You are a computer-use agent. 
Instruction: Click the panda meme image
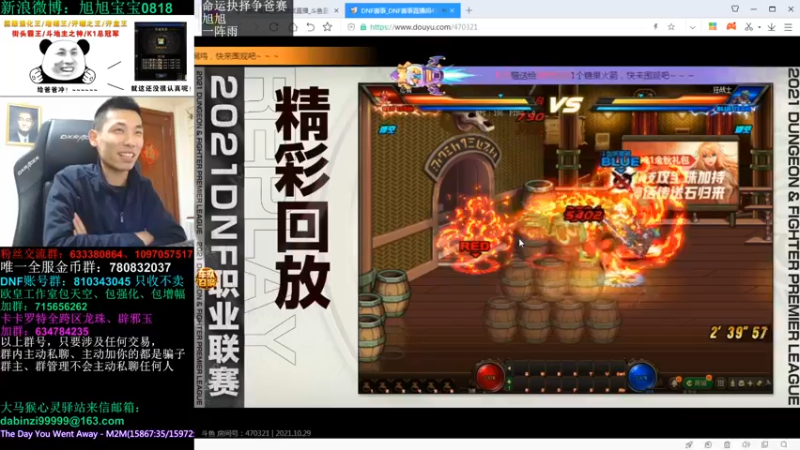pos(62,61)
